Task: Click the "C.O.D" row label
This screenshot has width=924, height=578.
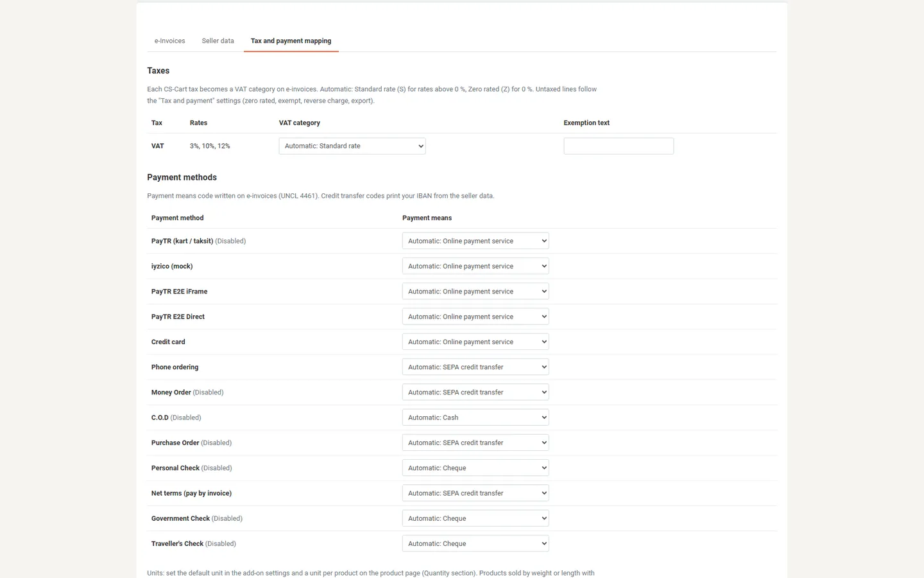Action: coord(160,417)
